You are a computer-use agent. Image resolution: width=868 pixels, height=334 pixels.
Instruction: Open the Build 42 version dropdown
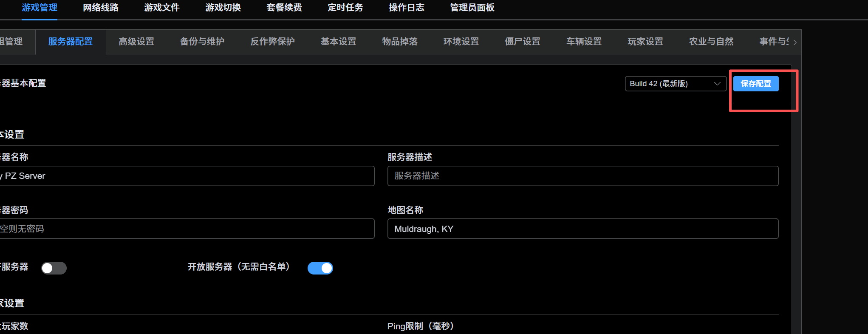(x=675, y=84)
